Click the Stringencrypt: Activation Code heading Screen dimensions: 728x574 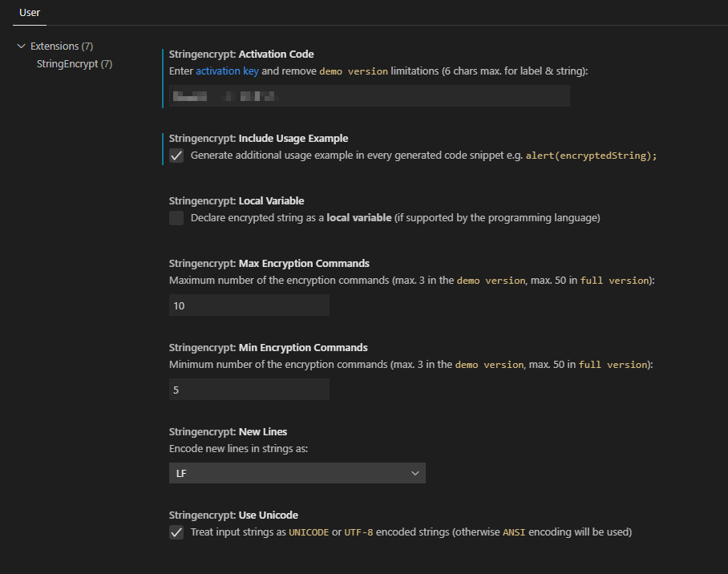click(241, 55)
